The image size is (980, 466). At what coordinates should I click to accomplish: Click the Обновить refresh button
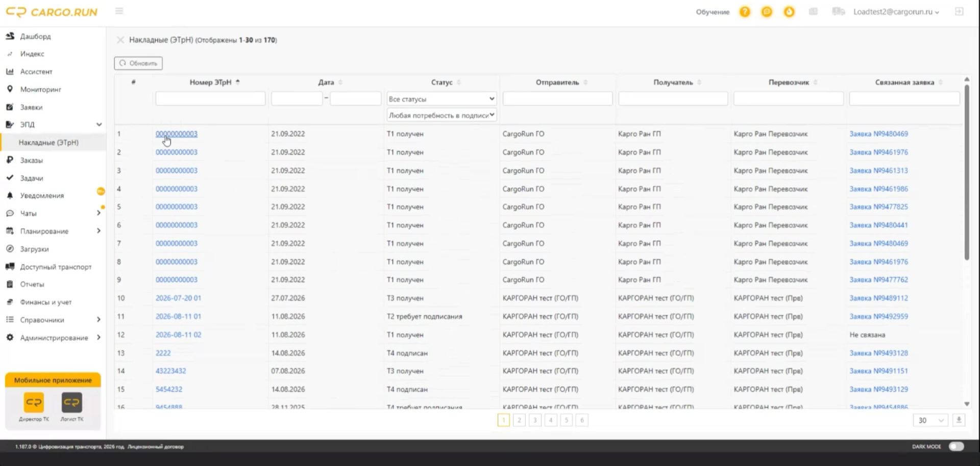click(138, 63)
